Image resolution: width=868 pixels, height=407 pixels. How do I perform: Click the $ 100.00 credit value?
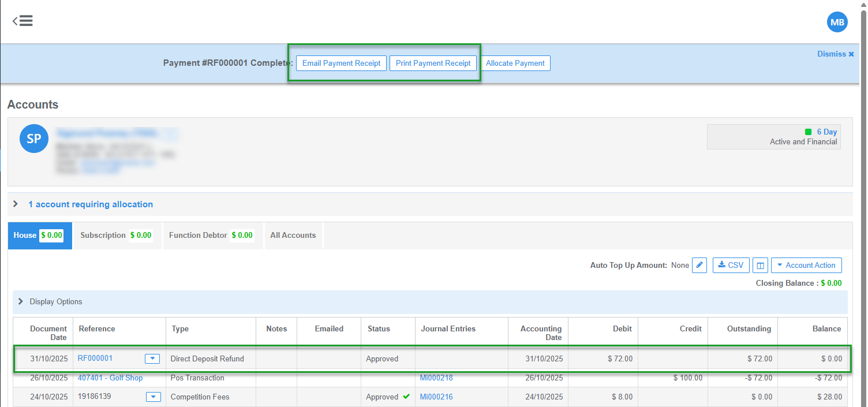pyautogui.click(x=687, y=378)
